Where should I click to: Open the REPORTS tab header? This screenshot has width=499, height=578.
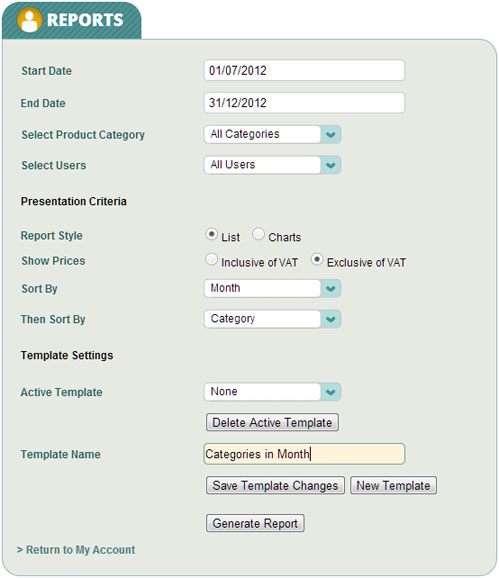(71, 21)
